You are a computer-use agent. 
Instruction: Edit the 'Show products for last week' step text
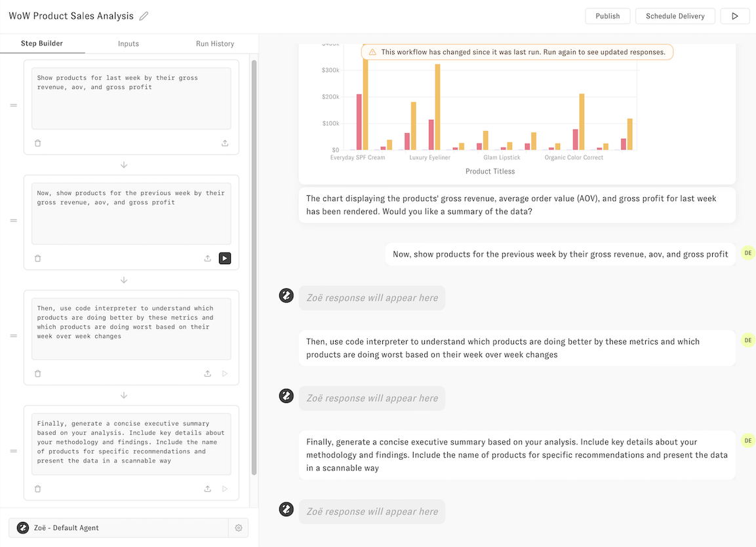coord(131,98)
